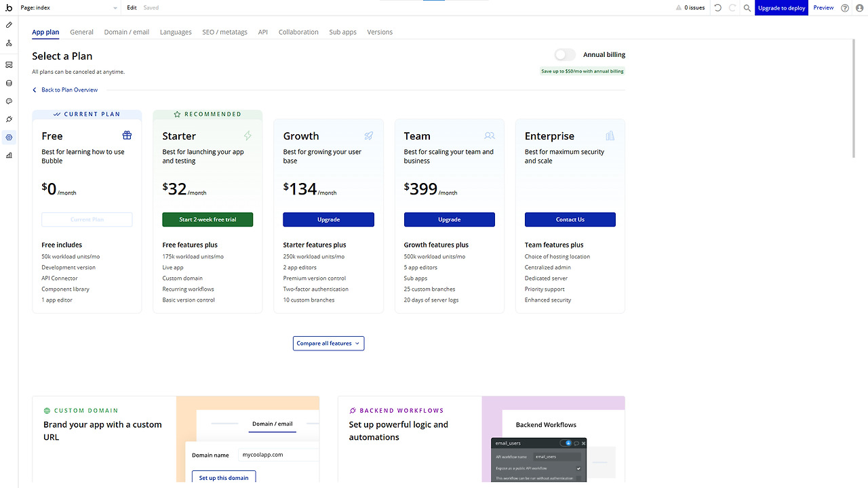This screenshot has width=868, height=488.
Task: Click 'Recurring workflows' in Starter features
Action: [189, 289]
